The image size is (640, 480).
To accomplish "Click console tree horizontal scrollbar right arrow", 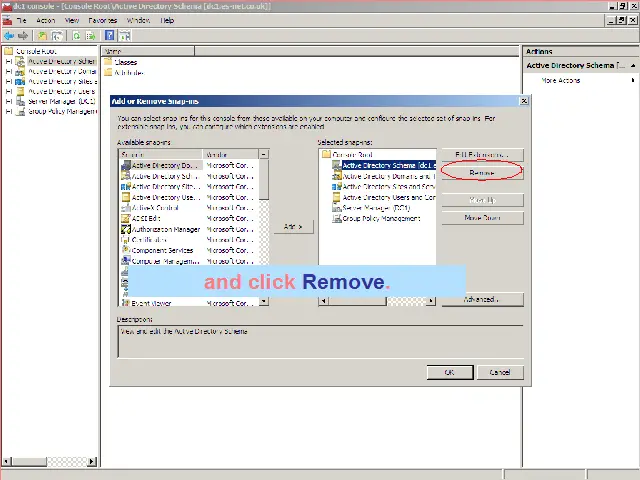I will click(92, 461).
